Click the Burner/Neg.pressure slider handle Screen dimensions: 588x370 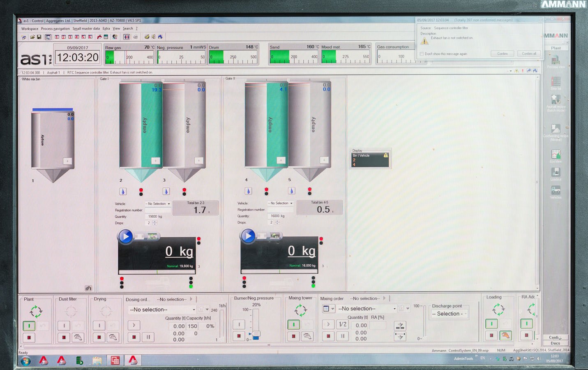pos(256,333)
